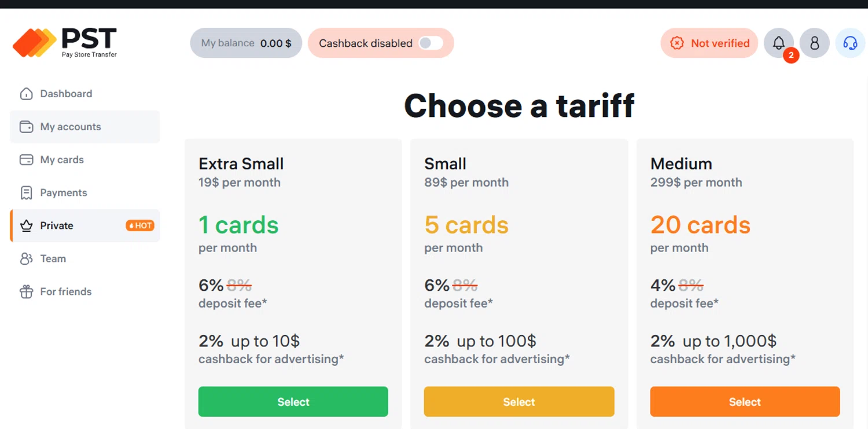Select the Medium tariff

[745, 402]
